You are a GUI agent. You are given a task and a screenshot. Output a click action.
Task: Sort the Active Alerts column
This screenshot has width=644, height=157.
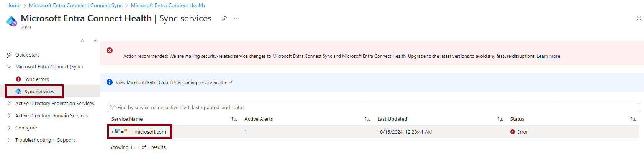367,119
